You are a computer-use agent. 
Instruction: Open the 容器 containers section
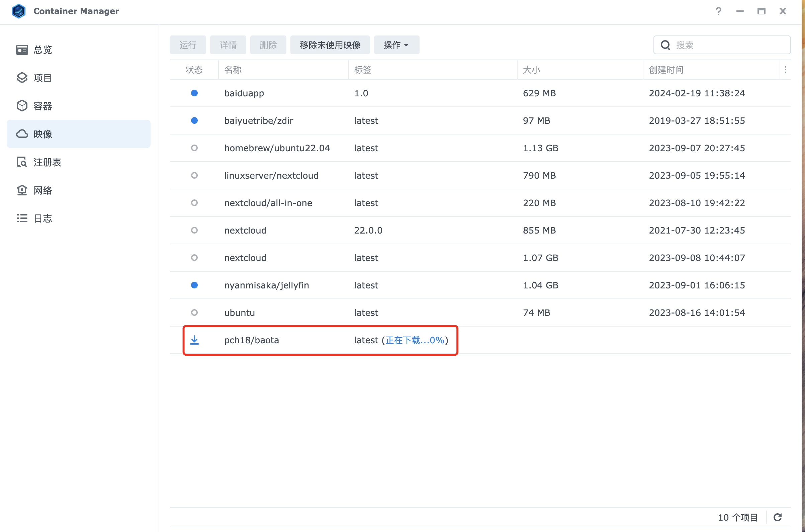(x=78, y=106)
